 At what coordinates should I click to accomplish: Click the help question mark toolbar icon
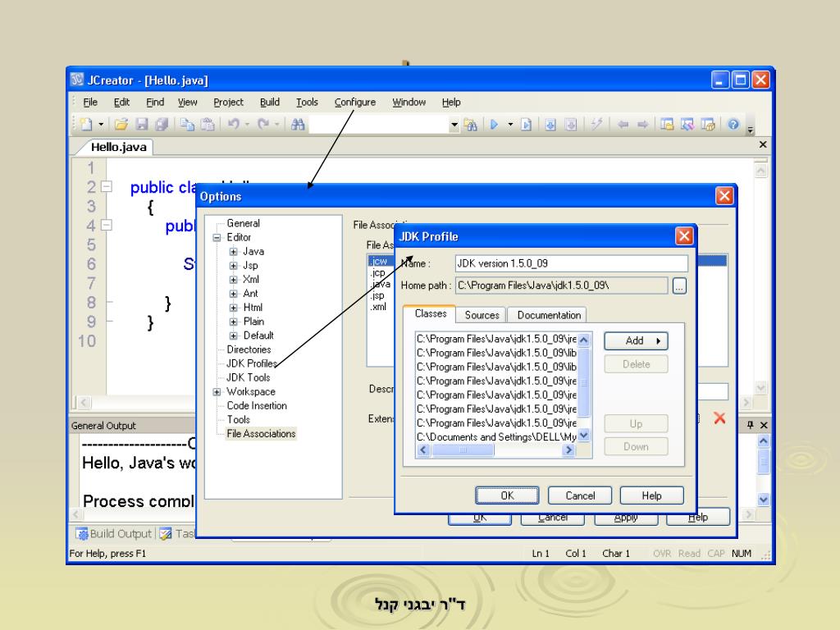coord(733,125)
